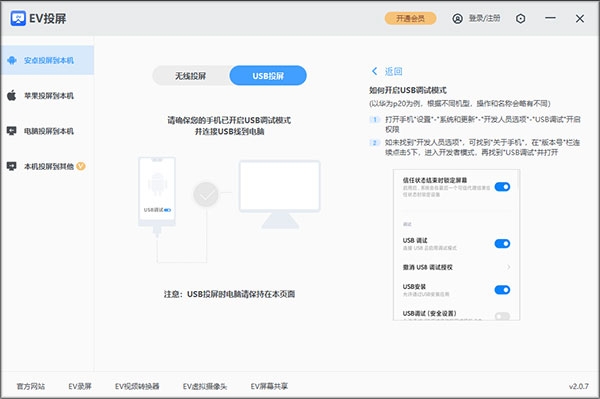Click the user account avatar icon
The height and width of the screenshot is (399, 600).
(x=457, y=18)
